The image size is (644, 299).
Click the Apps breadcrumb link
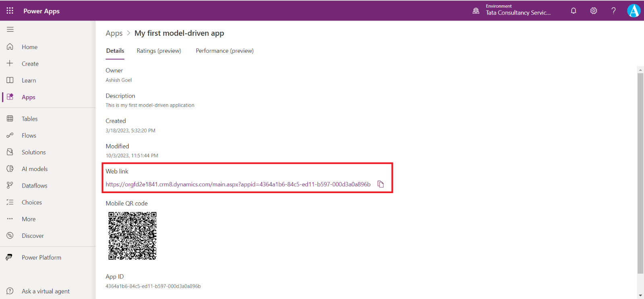(114, 33)
